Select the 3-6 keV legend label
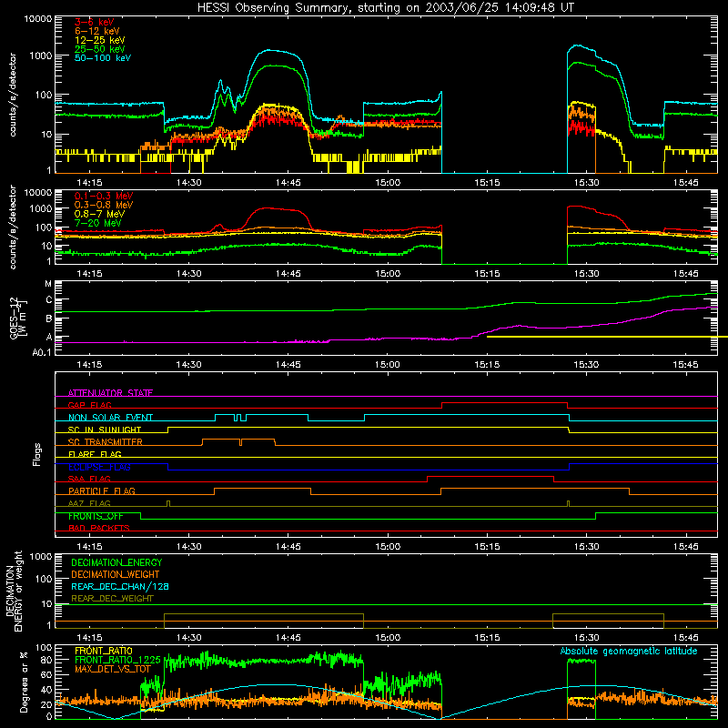The height and width of the screenshot is (728, 728). pos(94,22)
